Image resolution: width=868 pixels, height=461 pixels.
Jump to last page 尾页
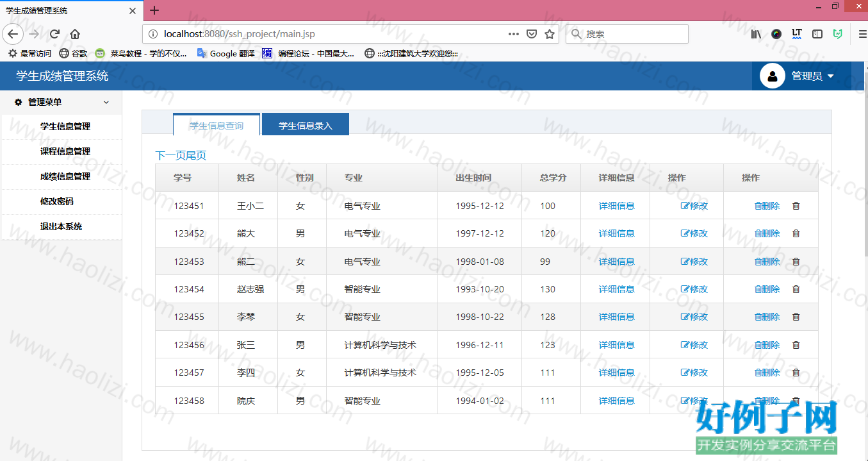click(196, 156)
